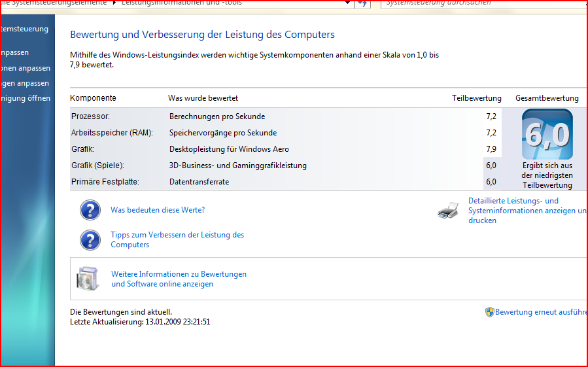Click 'Die Bewertungen sind aktuell.' status text
The image size is (588, 367).
[121, 312]
